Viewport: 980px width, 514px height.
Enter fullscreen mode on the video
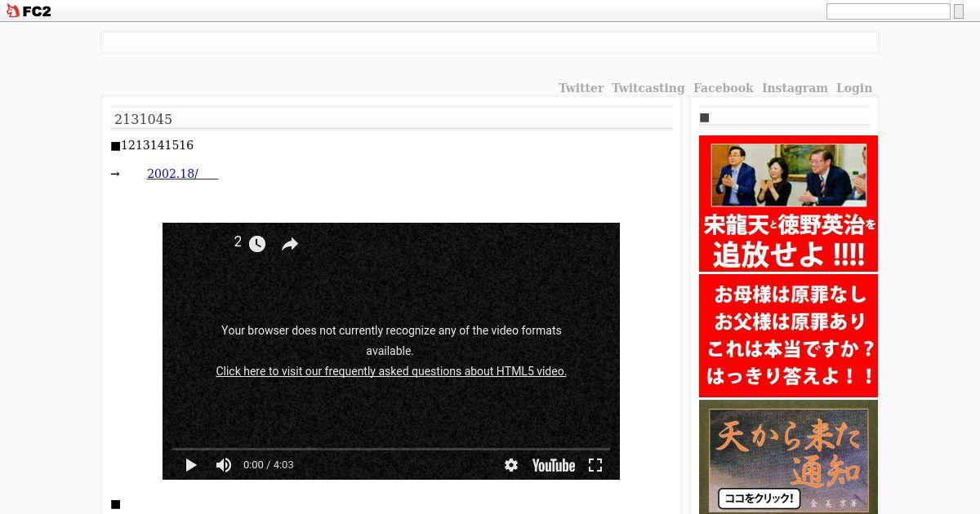coord(595,465)
